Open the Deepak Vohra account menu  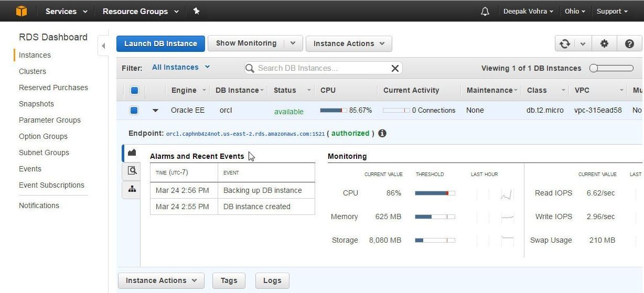(528, 11)
